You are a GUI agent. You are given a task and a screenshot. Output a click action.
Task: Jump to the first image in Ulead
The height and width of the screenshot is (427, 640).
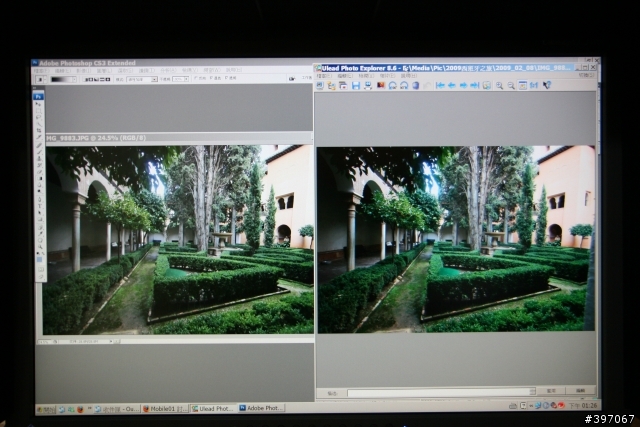pos(440,85)
